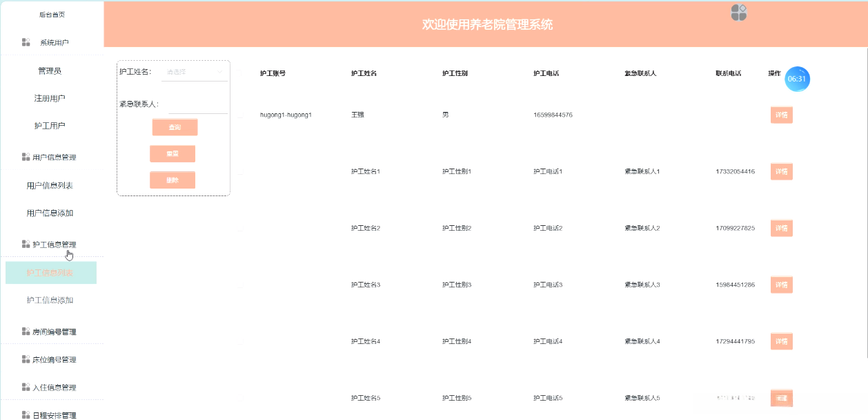Go to 用户信息列表 page
The image size is (868, 420).
(x=50, y=186)
